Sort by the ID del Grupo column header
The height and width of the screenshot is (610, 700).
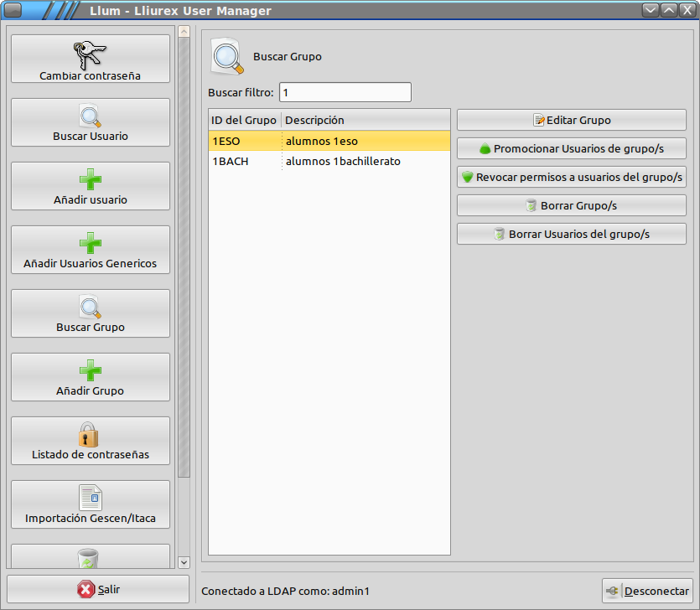244,120
